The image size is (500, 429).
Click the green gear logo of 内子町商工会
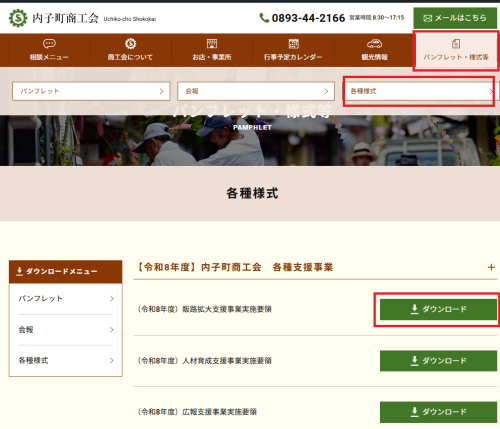(18, 18)
